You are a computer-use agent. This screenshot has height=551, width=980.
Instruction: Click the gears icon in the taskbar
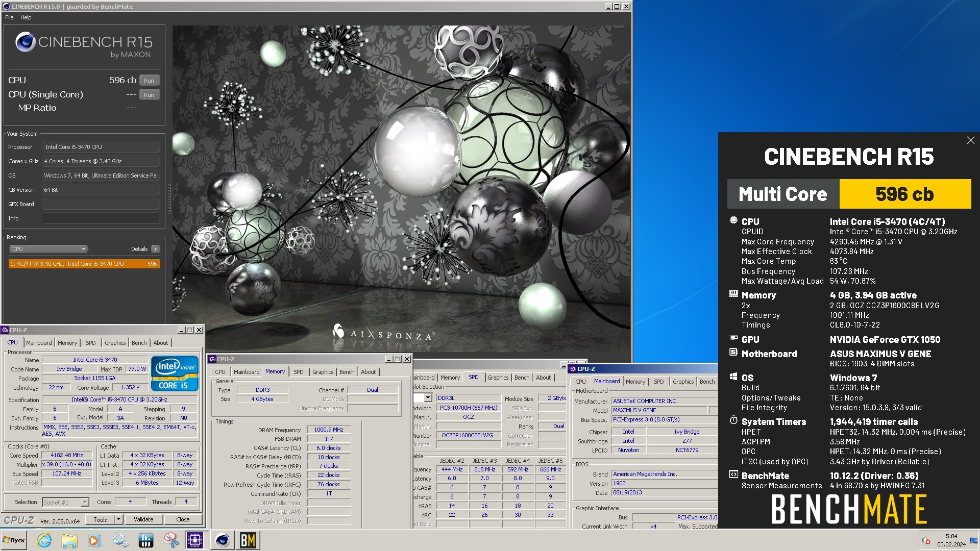coord(120,540)
